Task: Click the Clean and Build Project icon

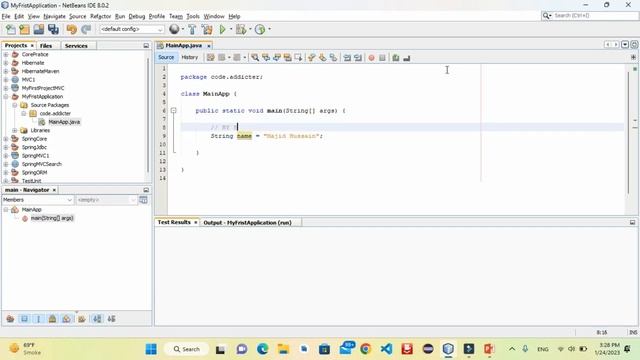Action: tap(207, 29)
